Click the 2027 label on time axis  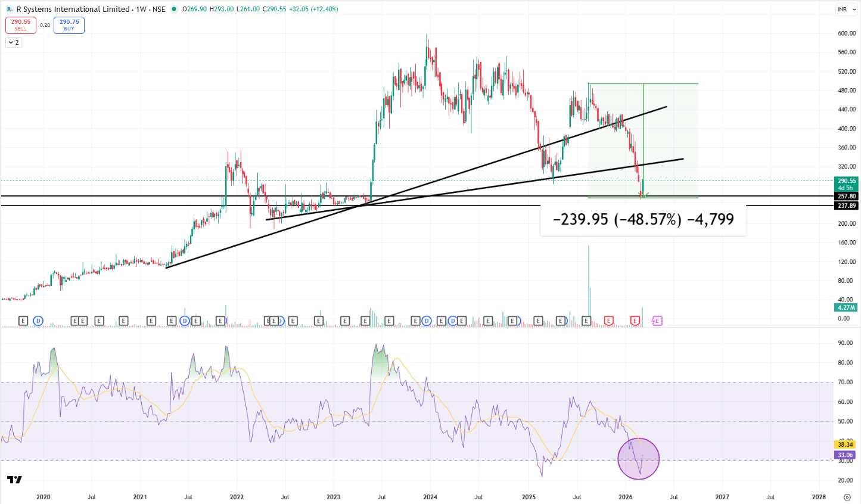(x=722, y=497)
